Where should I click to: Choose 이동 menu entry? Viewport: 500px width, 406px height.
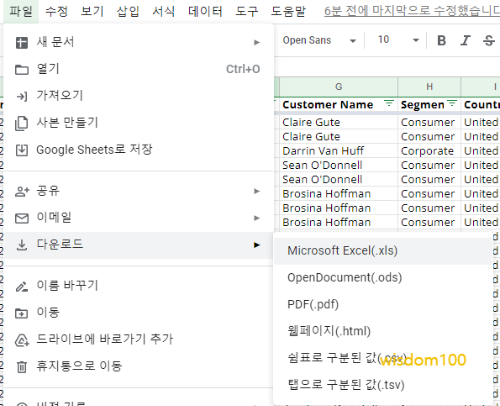(138, 313)
